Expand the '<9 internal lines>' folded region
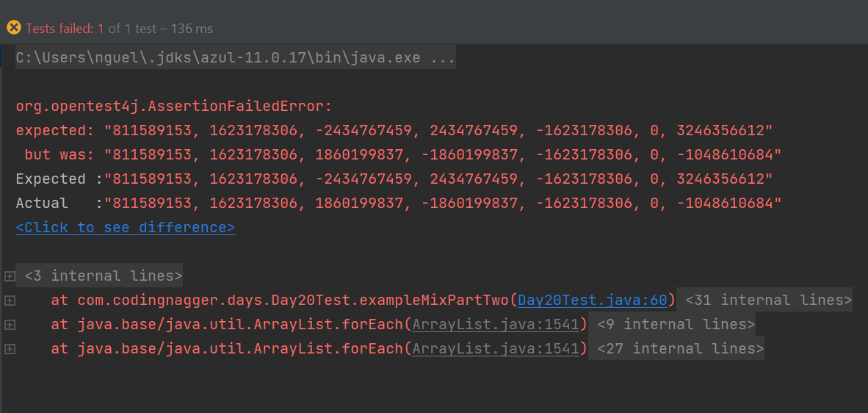Viewport: 868px width, 413px height. coord(676,324)
